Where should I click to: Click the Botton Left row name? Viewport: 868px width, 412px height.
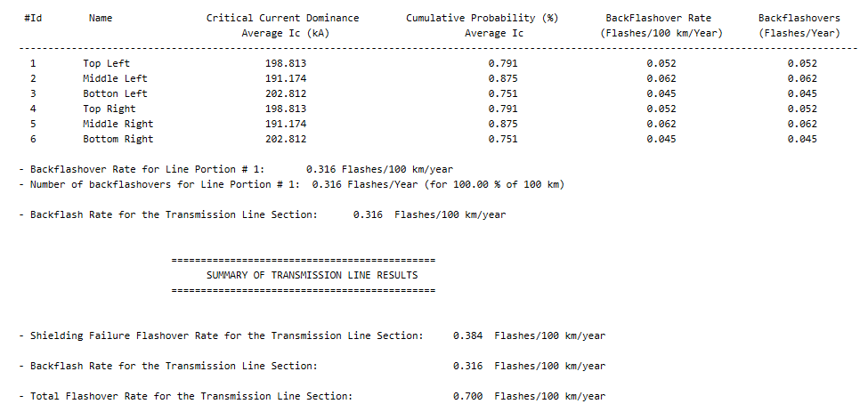click(115, 93)
